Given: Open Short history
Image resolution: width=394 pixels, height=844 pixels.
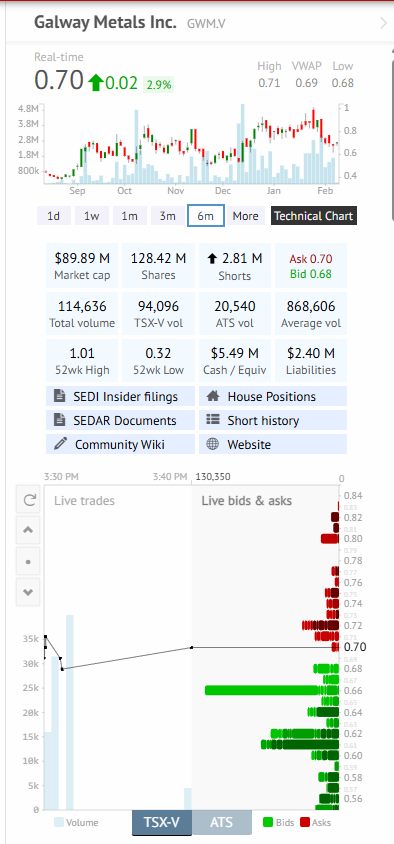Looking at the screenshot, I should [273, 420].
